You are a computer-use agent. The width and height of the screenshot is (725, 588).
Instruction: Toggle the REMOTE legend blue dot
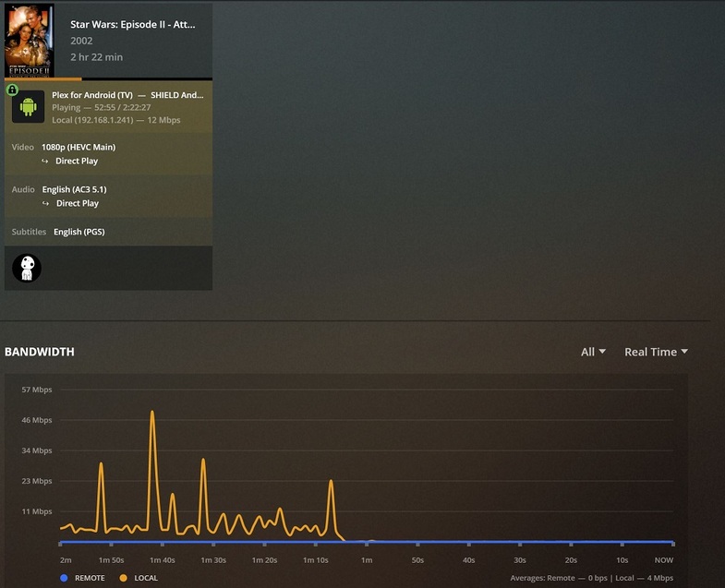(x=64, y=578)
